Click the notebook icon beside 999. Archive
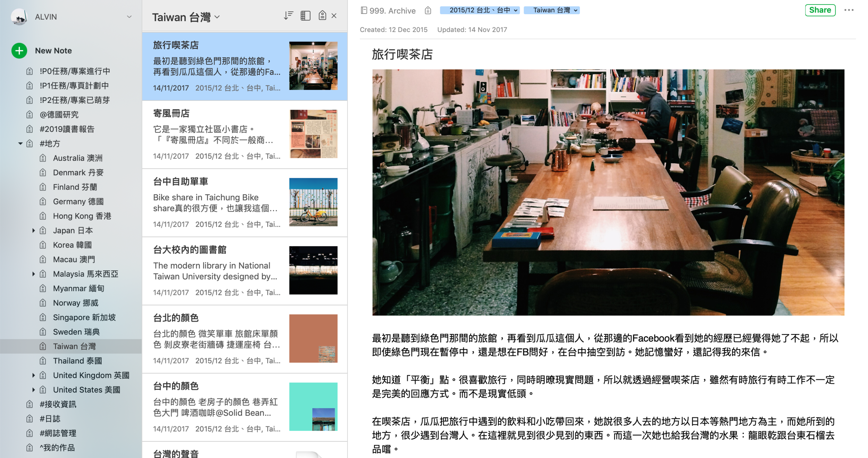This screenshot has width=868, height=458. [x=364, y=10]
